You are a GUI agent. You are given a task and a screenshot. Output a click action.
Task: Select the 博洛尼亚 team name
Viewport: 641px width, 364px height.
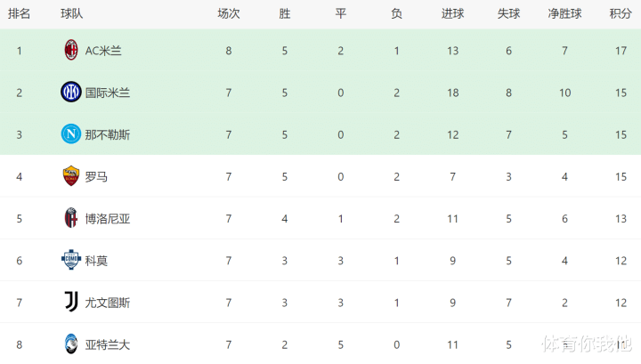108,218
